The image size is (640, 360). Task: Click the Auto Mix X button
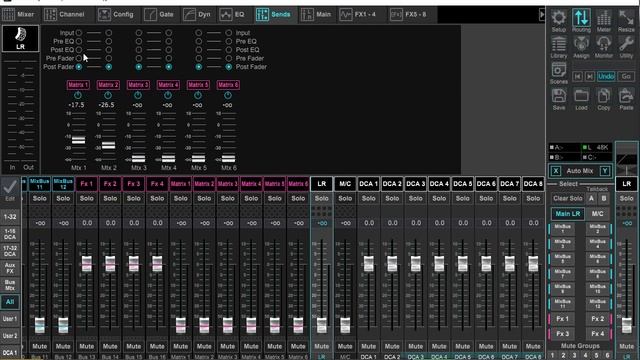tap(556, 171)
